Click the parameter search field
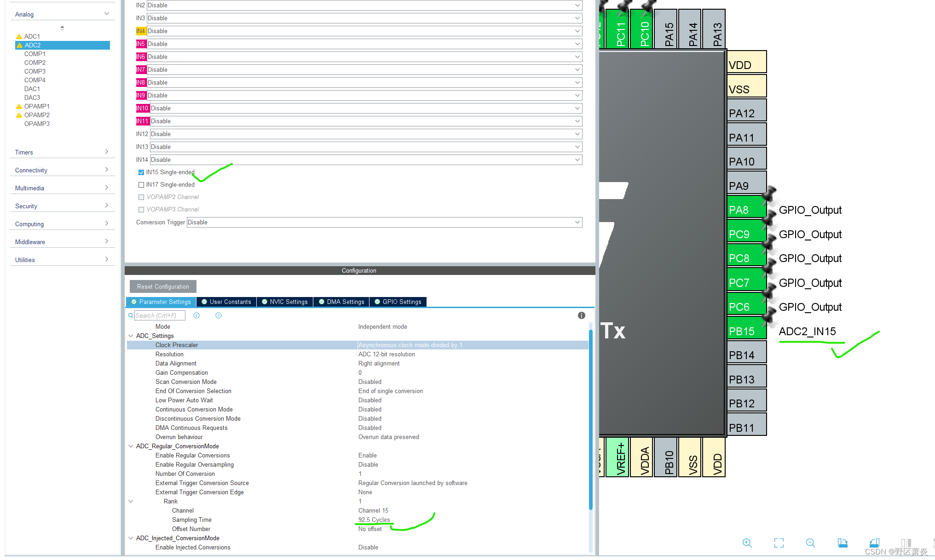The image size is (935, 560). pos(159,315)
